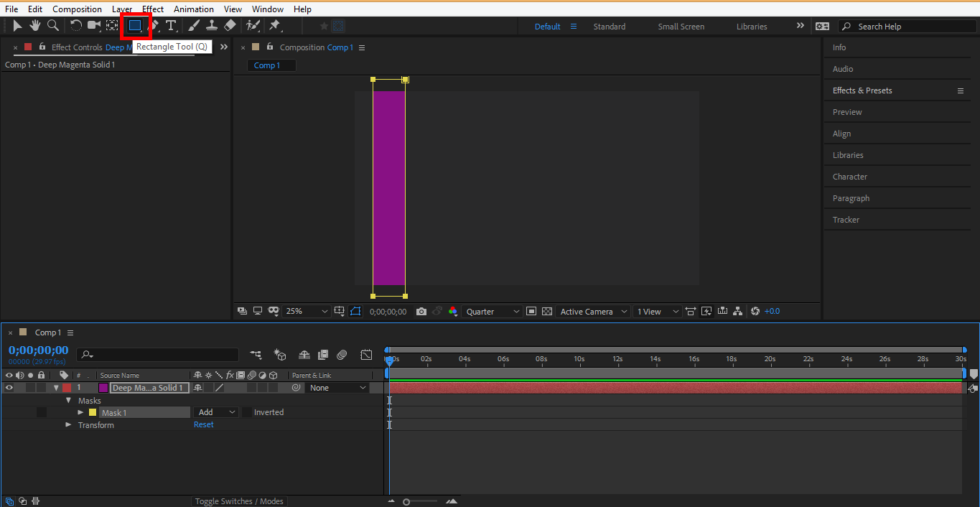Click Toggle Switches / Modes
This screenshot has width=980, height=507.
pyautogui.click(x=239, y=501)
